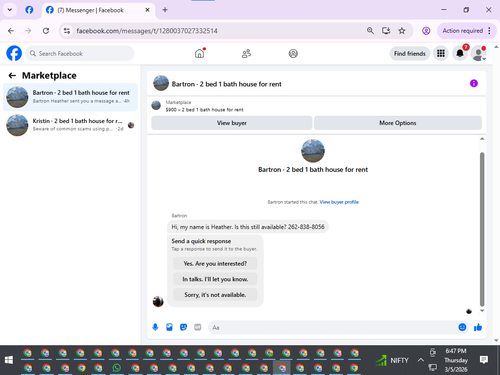
Task: Choose a sticker icon
Action: tap(183, 327)
